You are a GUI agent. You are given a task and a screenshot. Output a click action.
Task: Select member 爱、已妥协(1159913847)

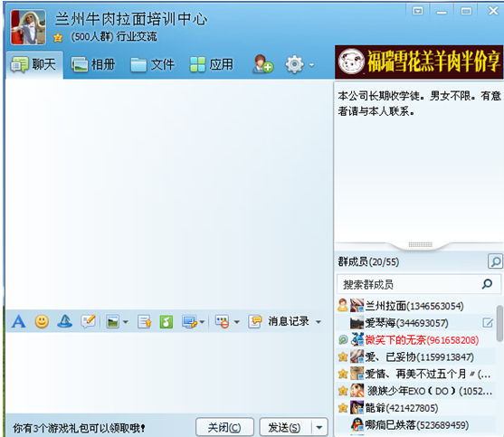coord(415,356)
